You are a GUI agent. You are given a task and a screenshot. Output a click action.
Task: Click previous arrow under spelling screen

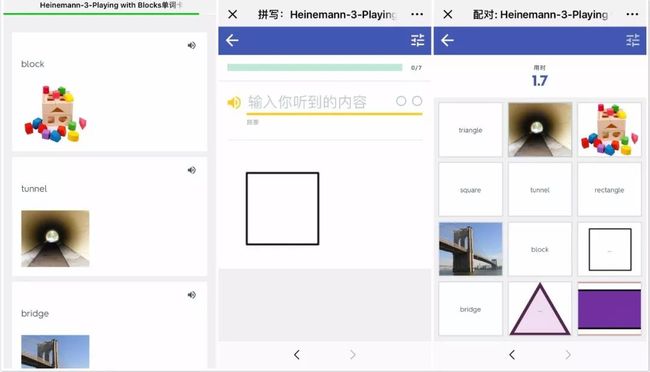click(297, 355)
